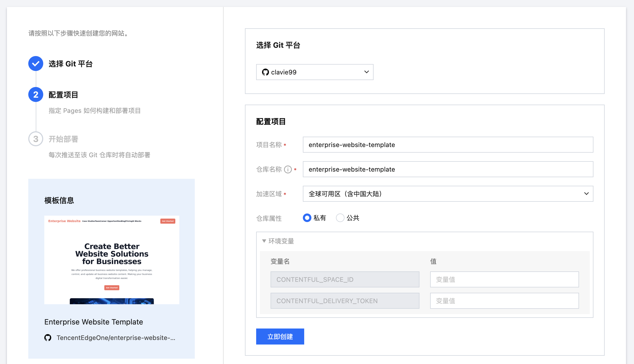Click the step 3 number circle
Viewport: 634px width, 364px height.
tap(36, 139)
